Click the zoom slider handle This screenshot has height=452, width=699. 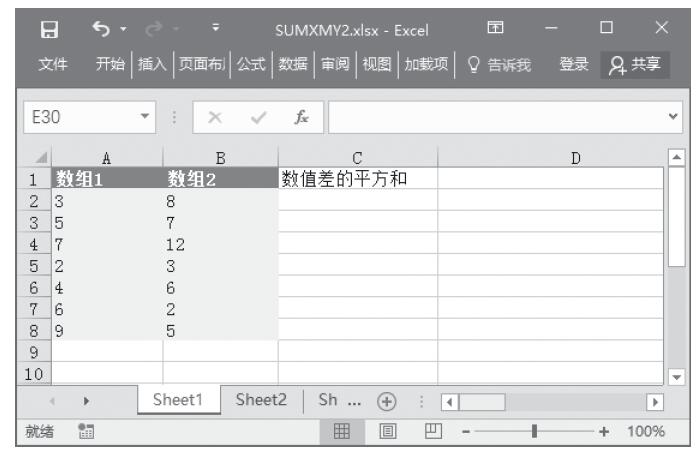[x=536, y=431]
